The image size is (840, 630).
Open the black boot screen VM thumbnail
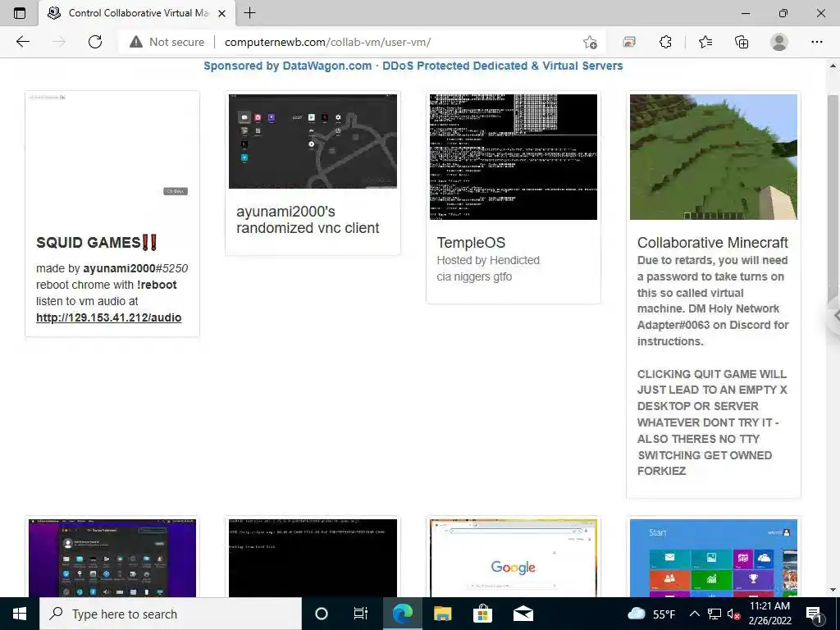[x=313, y=558]
